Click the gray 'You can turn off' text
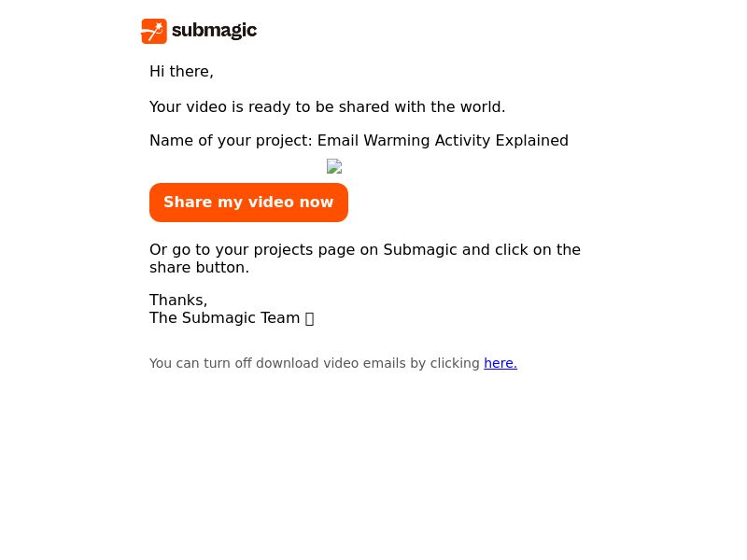Viewport: 747px width, 560px height. (201, 363)
